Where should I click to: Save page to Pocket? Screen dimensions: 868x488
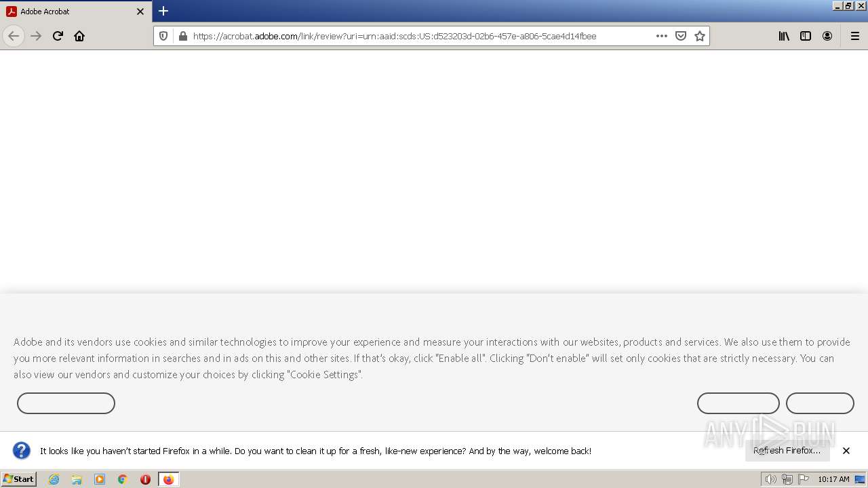(681, 36)
